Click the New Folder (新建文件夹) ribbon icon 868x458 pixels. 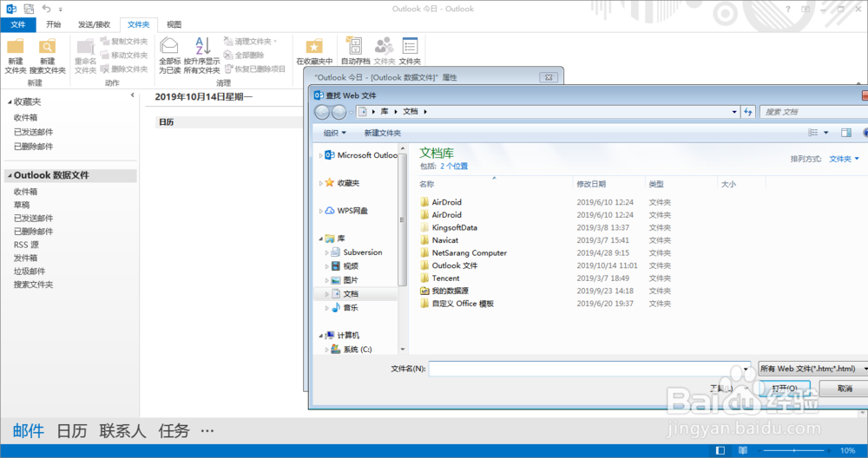coord(16,56)
